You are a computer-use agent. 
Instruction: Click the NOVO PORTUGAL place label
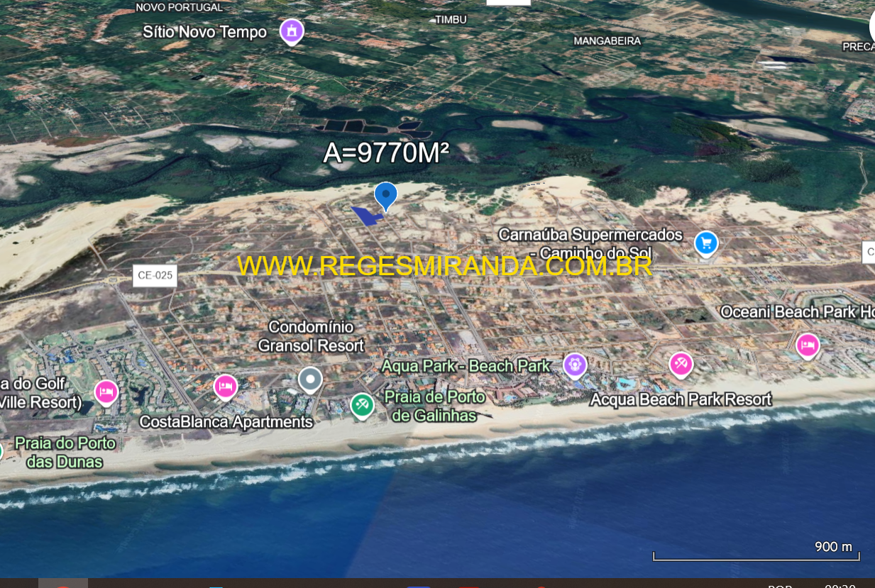click(x=179, y=7)
